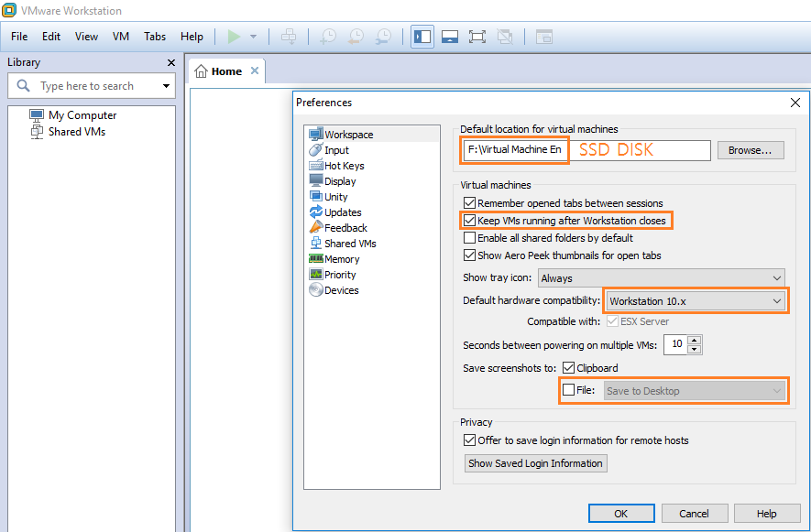Open the Save to Desktop dropdown
This screenshot has width=811, height=532.
[x=694, y=391]
